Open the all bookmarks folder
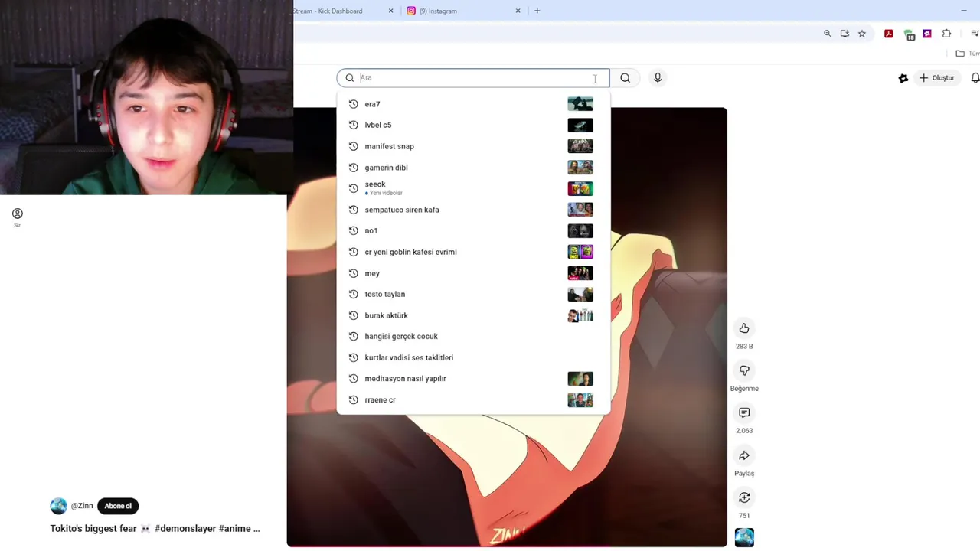 click(966, 54)
